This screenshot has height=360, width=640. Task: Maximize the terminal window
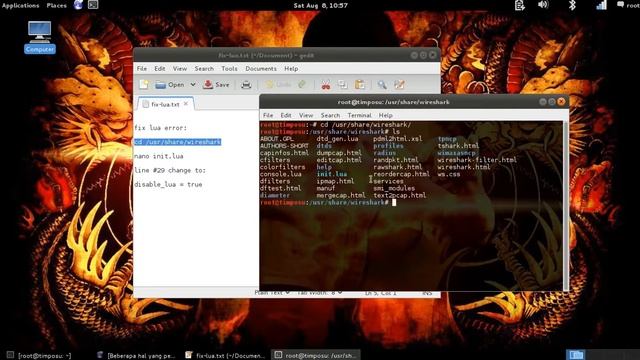click(x=552, y=102)
